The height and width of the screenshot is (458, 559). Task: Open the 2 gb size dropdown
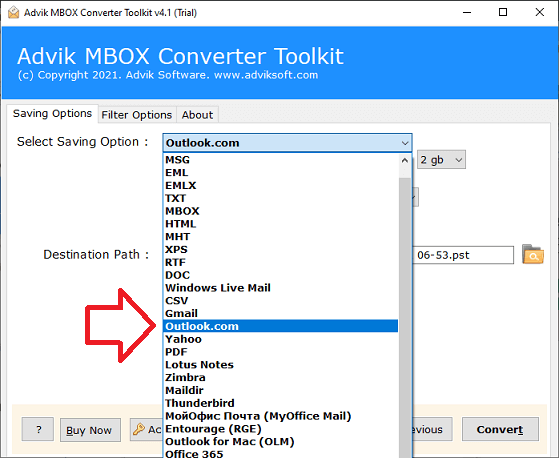[x=441, y=160]
